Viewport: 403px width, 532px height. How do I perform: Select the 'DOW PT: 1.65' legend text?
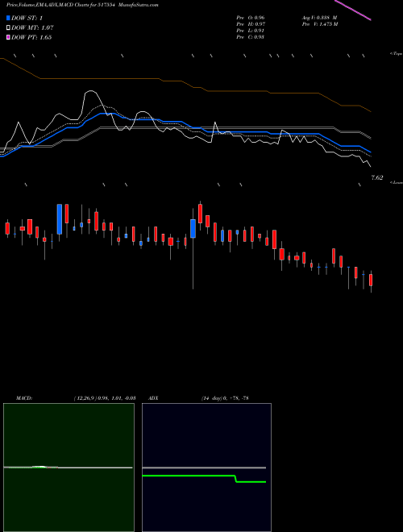[x=31, y=37]
